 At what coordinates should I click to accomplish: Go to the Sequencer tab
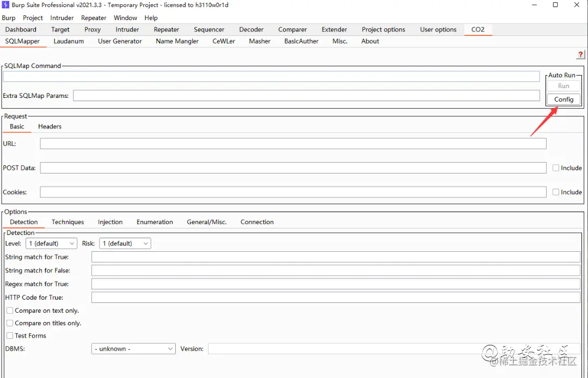coord(209,29)
